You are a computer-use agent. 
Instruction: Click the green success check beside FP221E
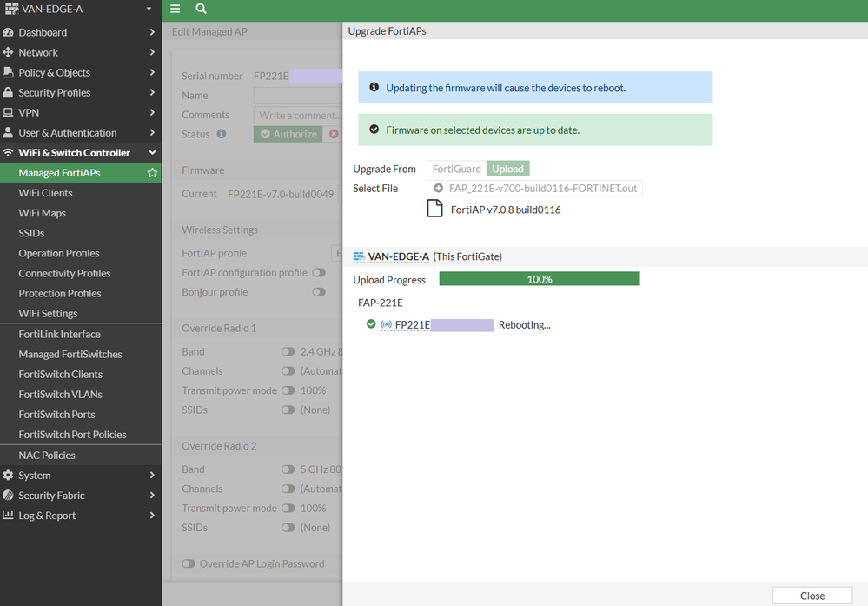[x=371, y=324]
